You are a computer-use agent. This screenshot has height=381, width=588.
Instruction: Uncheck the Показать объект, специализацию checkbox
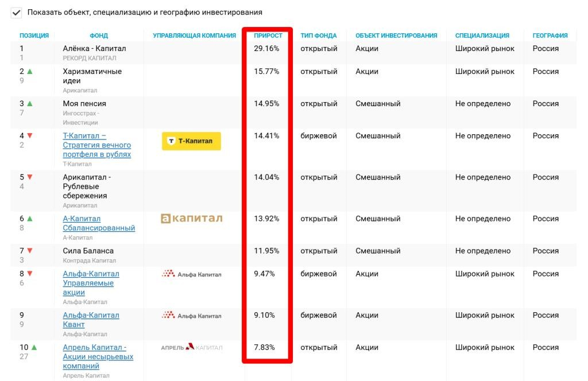pyautogui.click(x=16, y=13)
